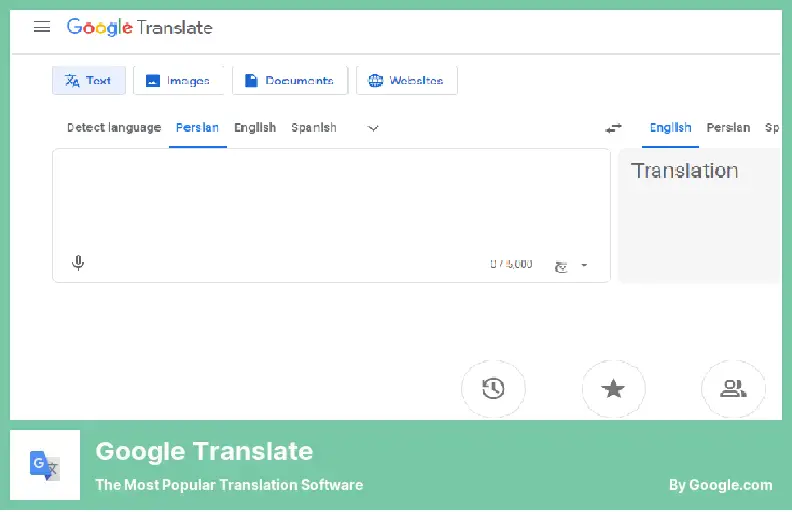Expand the input tools dropdown arrow
This screenshot has width=792, height=512.
[584, 265]
